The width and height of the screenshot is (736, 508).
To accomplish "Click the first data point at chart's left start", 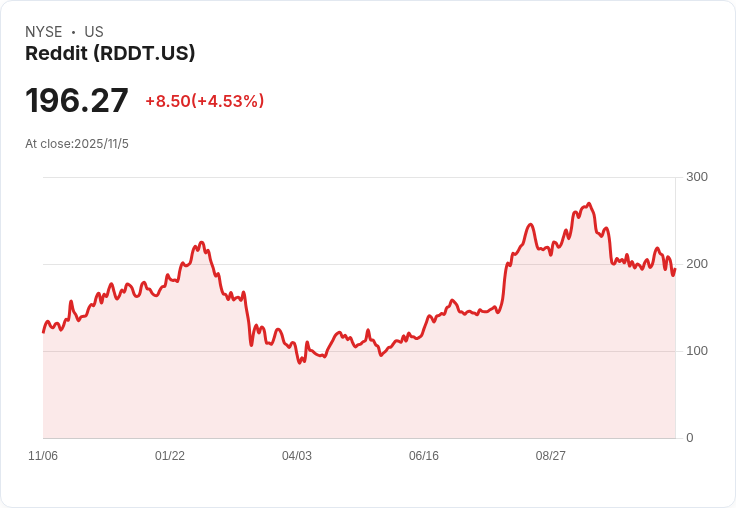I will [43, 331].
